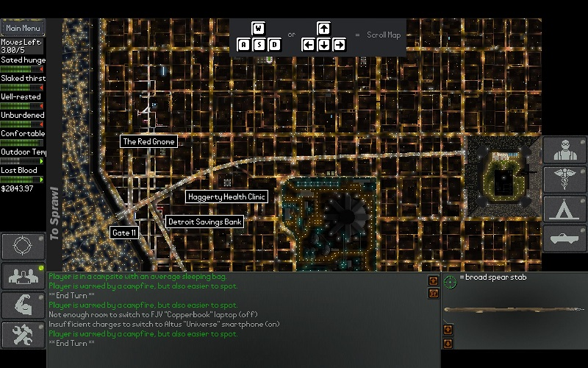
Task: Click the second small button beside message log
Action: click(x=434, y=294)
